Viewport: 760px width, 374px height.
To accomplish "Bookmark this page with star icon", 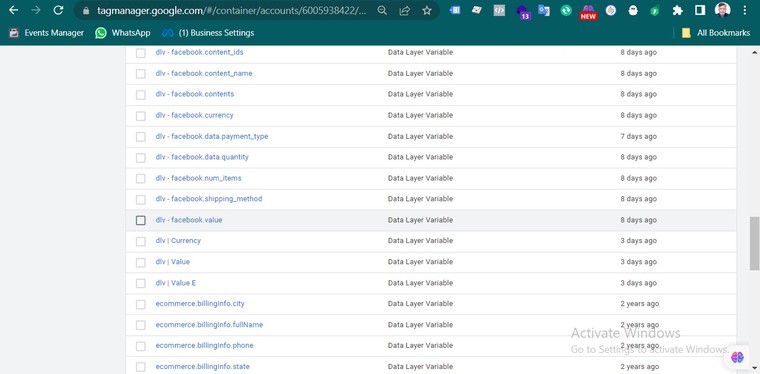I will [x=427, y=10].
